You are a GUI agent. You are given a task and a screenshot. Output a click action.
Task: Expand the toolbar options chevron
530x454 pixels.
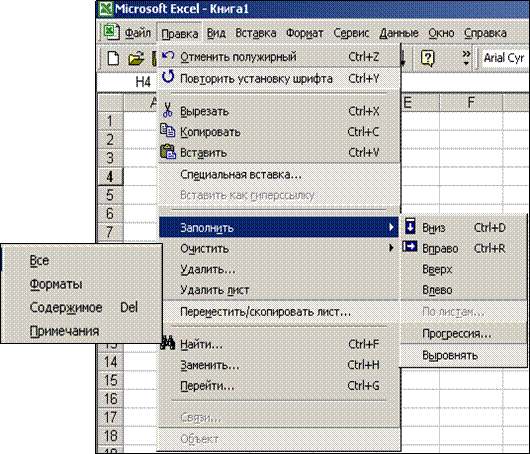click(x=466, y=58)
